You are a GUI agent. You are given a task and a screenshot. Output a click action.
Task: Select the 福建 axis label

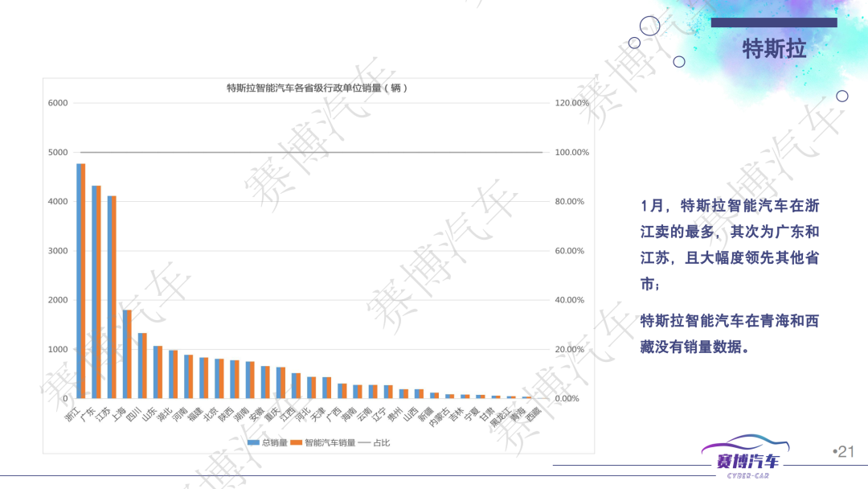coord(195,414)
